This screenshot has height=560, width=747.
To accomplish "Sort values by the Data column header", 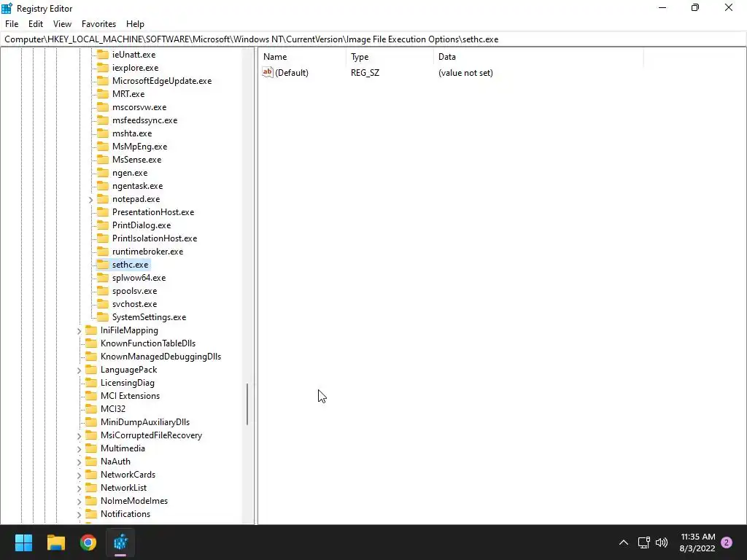I will (x=538, y=57).
